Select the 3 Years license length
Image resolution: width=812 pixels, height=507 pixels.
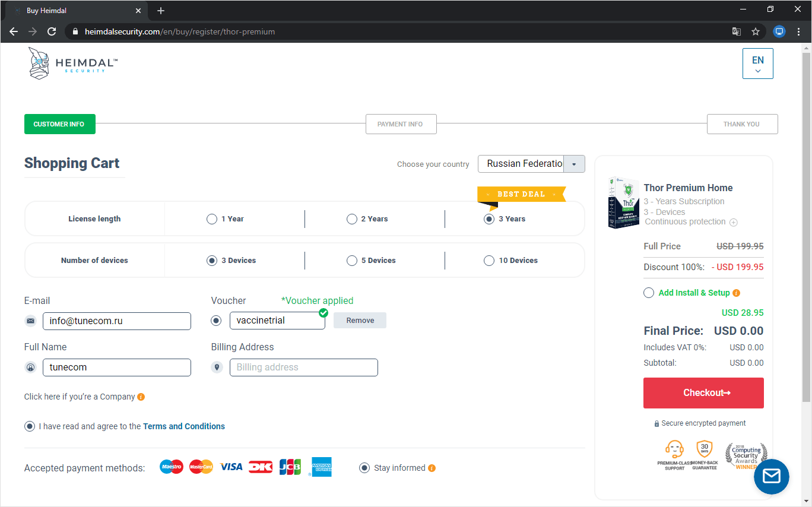point(489,219)
